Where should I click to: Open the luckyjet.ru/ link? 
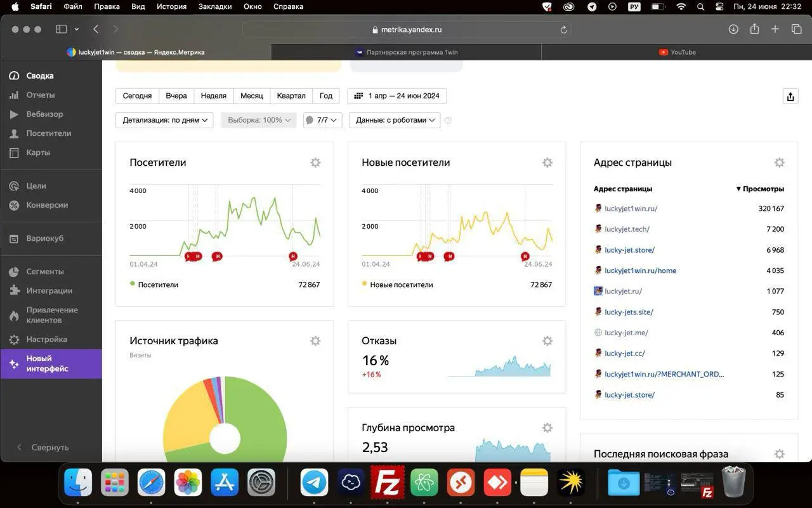point(624,291)
